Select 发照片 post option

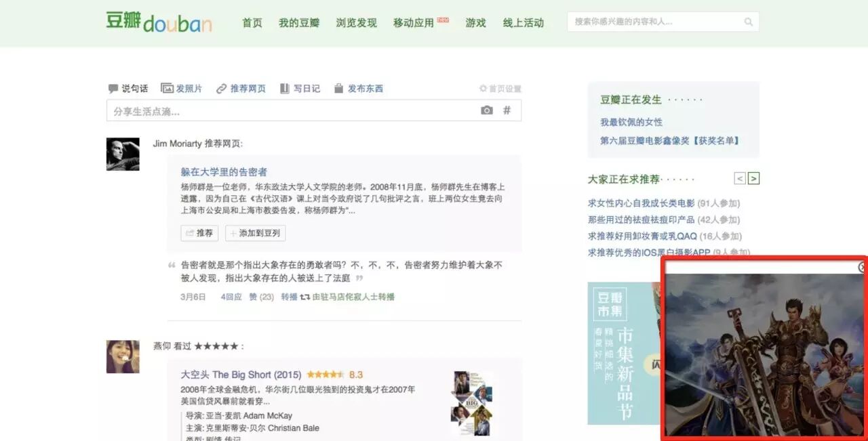(x=182, y=89)
